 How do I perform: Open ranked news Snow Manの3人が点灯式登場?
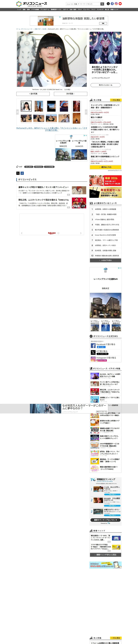tap(105, 235)
